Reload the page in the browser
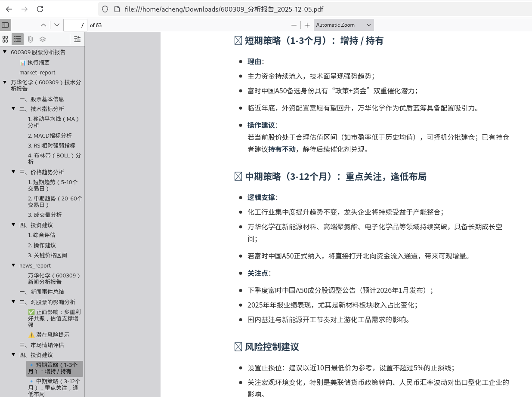The image size is (532, 397). point(40,9)
